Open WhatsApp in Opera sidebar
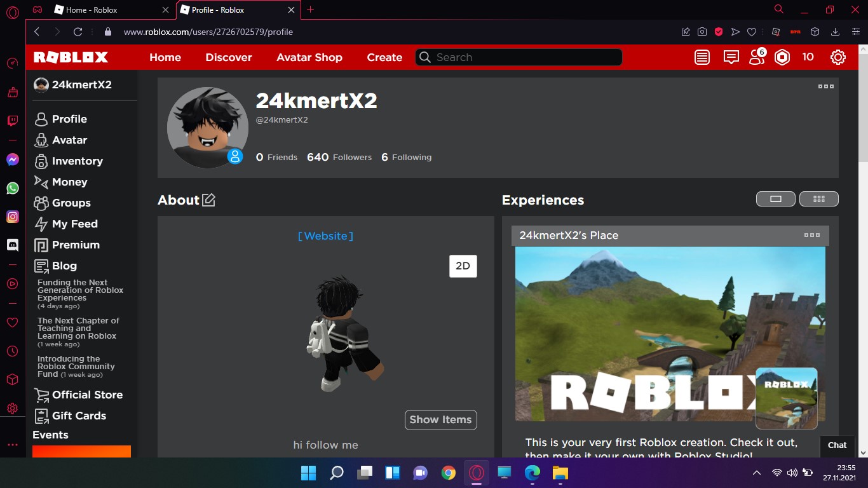The height and width of the screenshot is (488, 868). click(13, 188)
